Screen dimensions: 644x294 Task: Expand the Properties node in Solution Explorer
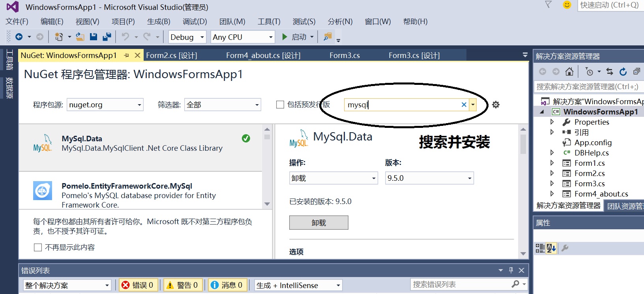point(552,122)
